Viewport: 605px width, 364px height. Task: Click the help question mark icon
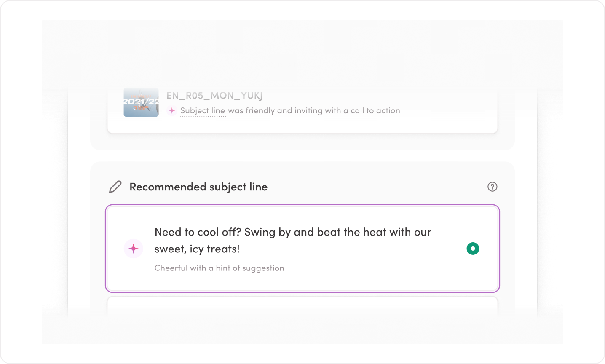(x=492, y=187)
